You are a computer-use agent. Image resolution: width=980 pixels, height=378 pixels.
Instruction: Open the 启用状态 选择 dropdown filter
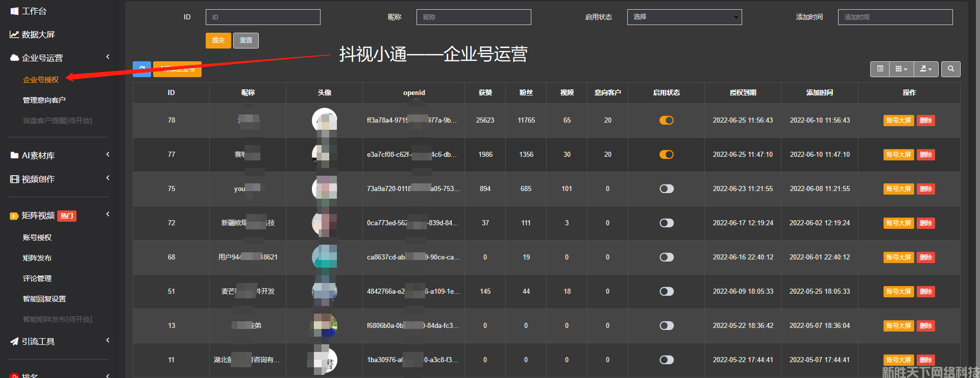point(684,17)
